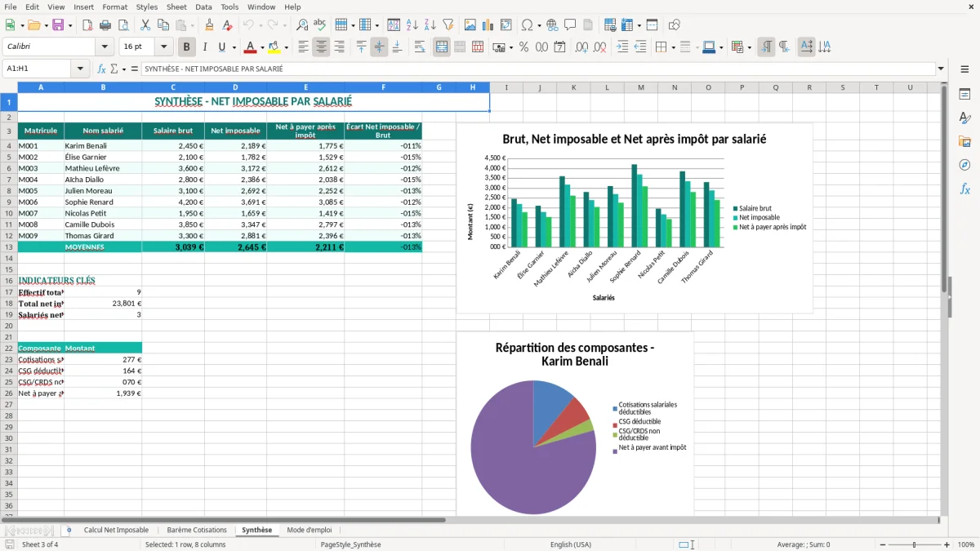
Task: Expand the formula bar with the arrow
Action: (941, 69)
